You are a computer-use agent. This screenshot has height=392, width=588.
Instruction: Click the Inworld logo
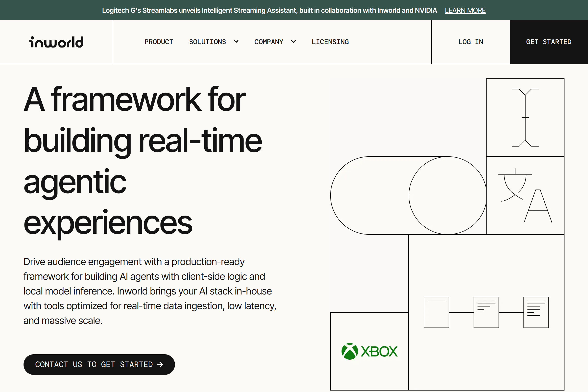click(x=57, y=42)
